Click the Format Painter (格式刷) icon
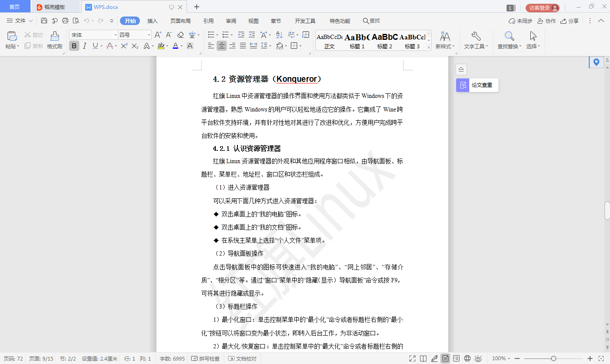Viewport: 610px width, 364px height. click(55, 36)
